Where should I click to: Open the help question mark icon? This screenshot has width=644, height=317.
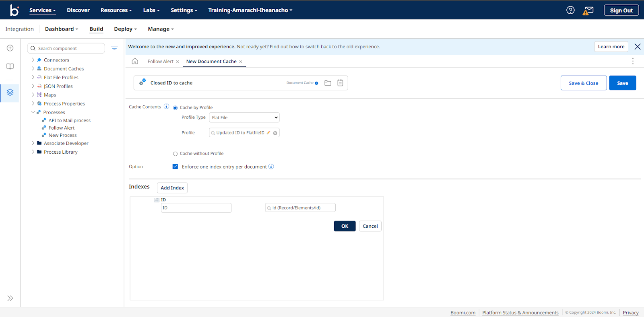coord(570,10)
